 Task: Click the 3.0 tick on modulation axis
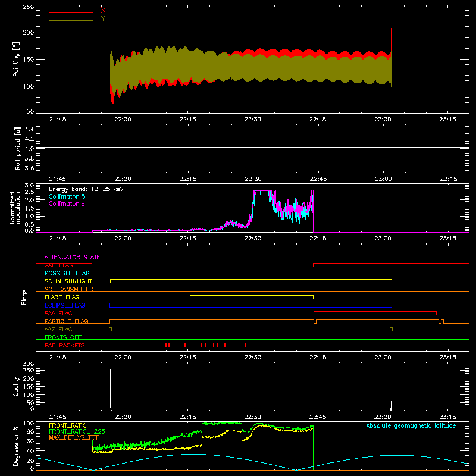pyautogui.click(x=29, y=186)
